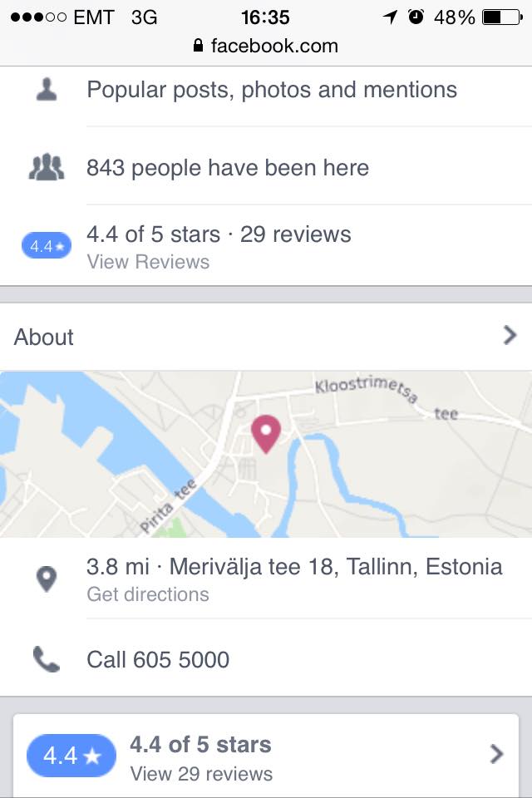Image resolution: width=532 pixels, height=798 pixels.
Task: Open Popular posts, photos and mentions
Action: point(272,90)
